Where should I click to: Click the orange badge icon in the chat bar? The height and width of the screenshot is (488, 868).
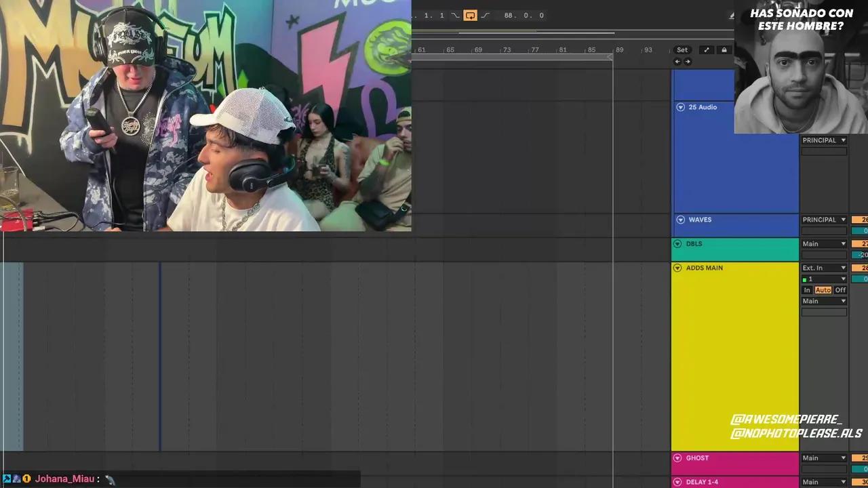[x=26, y=479]
